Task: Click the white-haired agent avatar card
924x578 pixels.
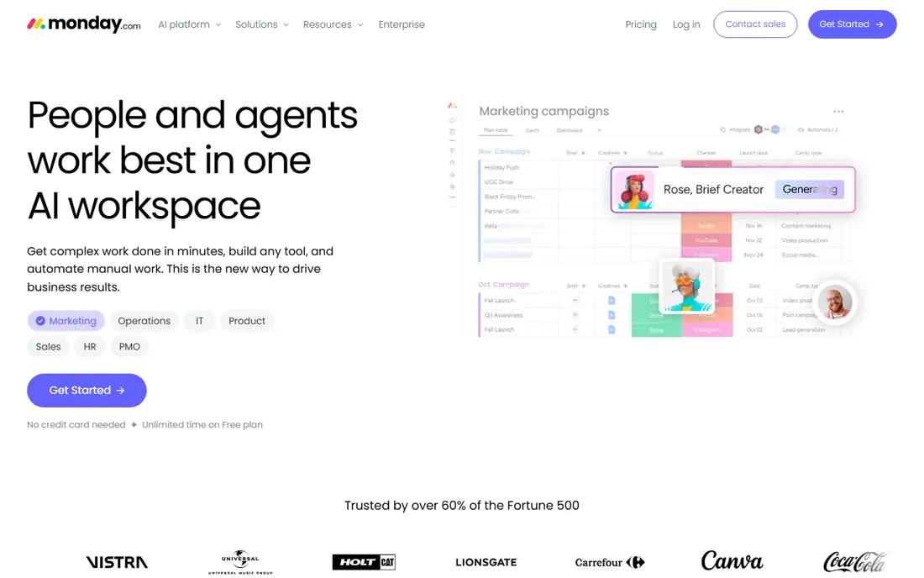Action: (687, 286)
